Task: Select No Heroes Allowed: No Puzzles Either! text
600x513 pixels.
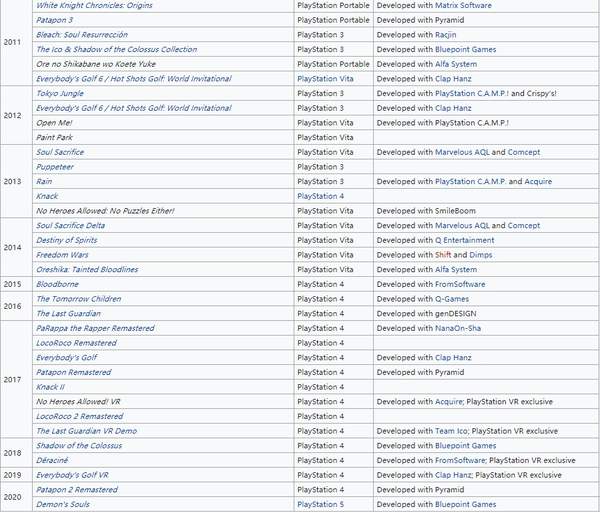Action: point(105,211)
